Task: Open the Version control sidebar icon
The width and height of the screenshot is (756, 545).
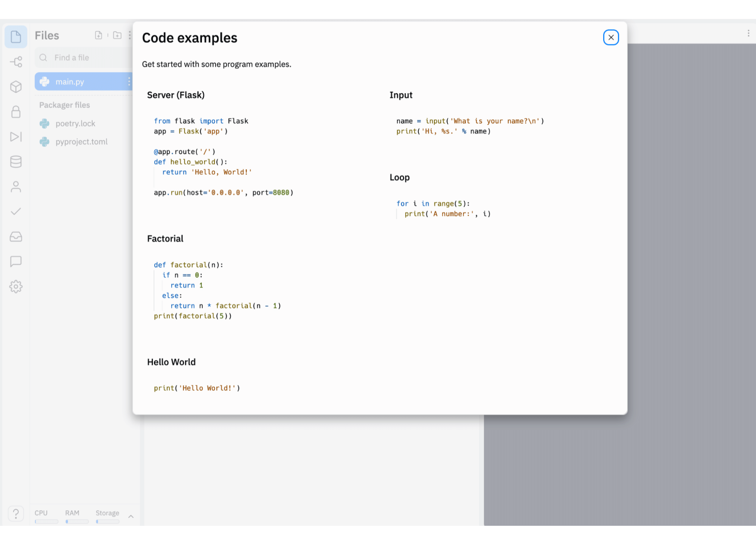Action: click(16, 62)
